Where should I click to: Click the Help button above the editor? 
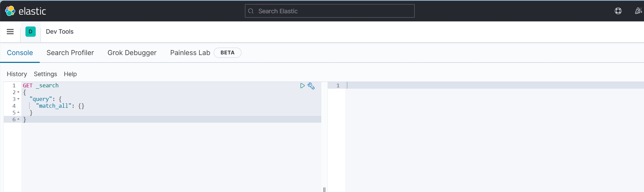pyautogui.click(x=70, y=74)
